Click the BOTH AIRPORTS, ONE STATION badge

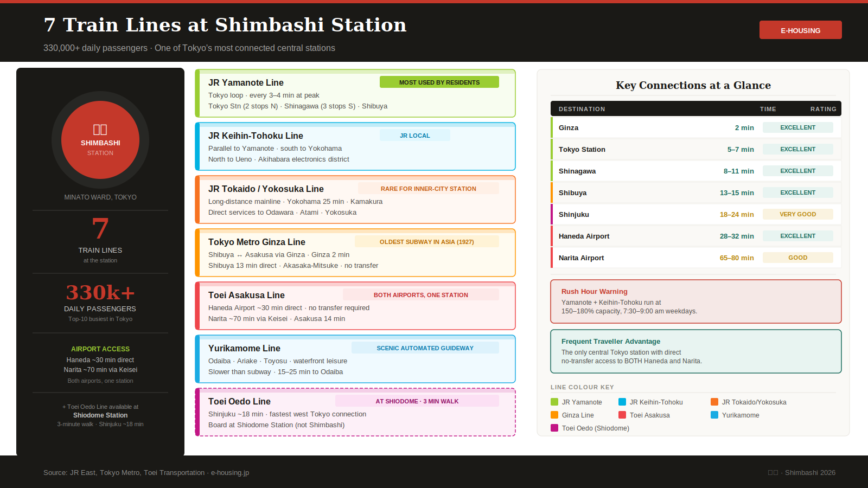[421, 295]
